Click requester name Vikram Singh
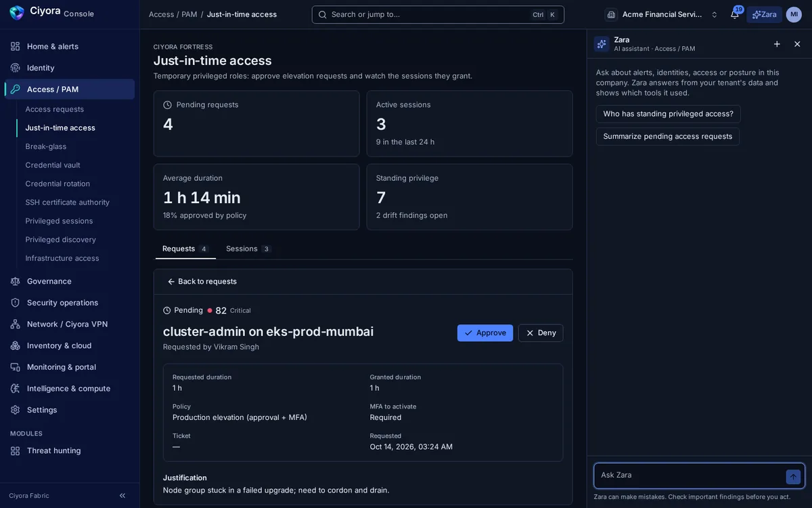This screenshot has height=508, width=812. pos(236,347)
